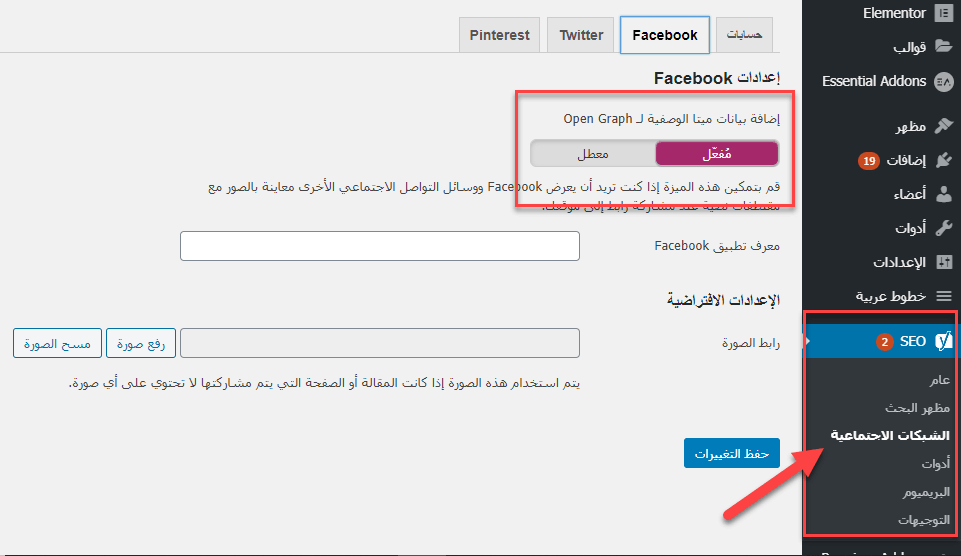Open the حسابات tab

[x=744, y=35]
